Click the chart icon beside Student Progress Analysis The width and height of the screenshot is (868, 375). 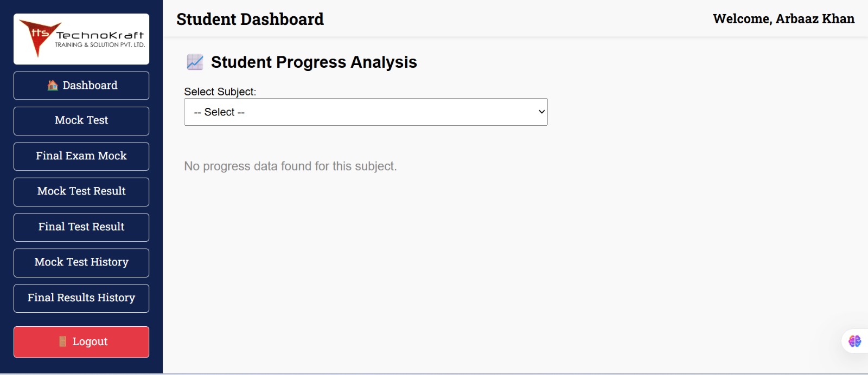(194, 62)
